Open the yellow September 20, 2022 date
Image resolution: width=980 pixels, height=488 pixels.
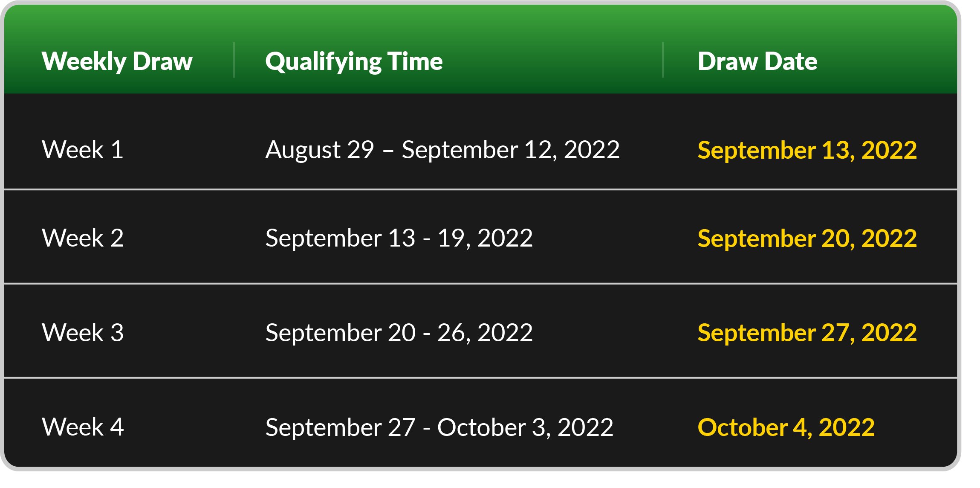click(x=807, y=238)
